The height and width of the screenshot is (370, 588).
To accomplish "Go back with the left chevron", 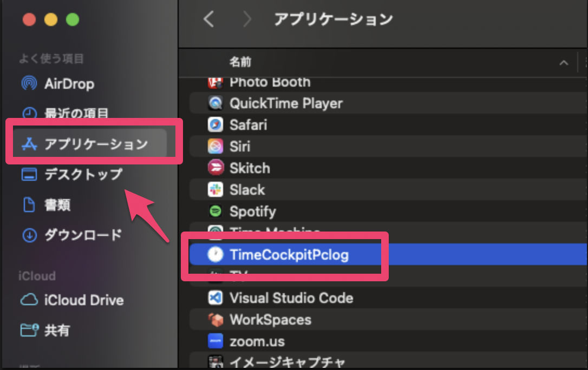I will [x=209, y=19].
